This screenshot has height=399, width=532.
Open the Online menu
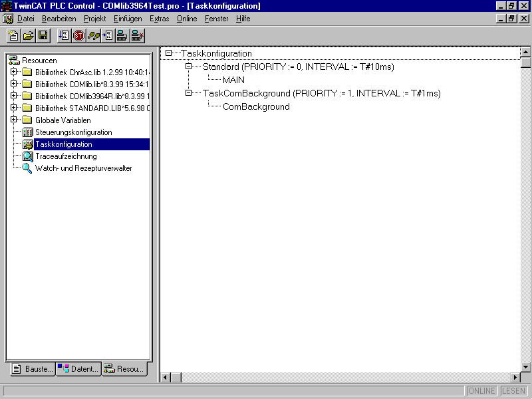[187, 19]
